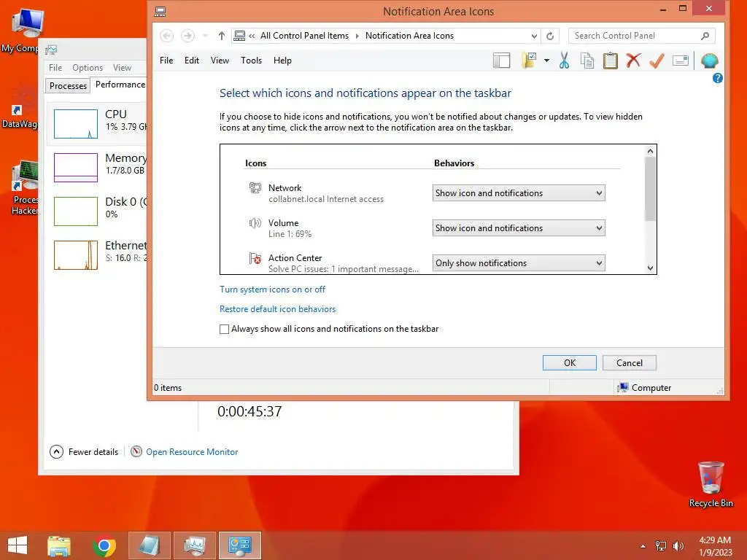Click Task Manager taskbar button
Screen dimensions: 747x560
coord(194,545)
